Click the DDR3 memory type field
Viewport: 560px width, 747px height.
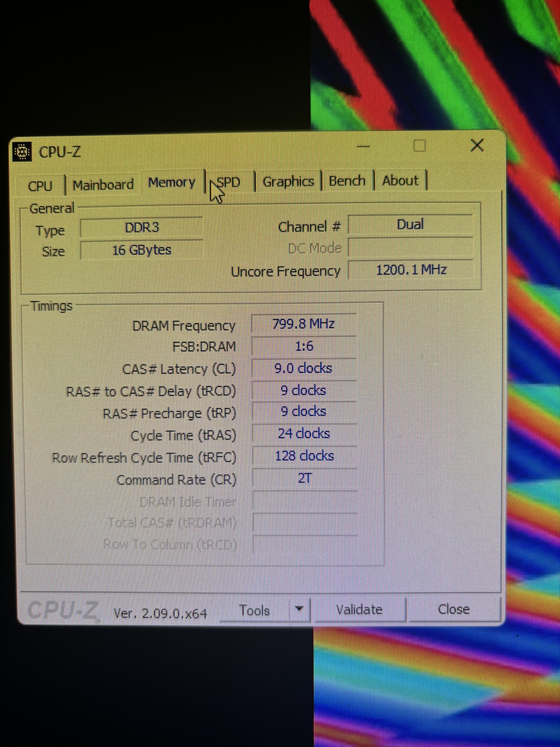142,228
